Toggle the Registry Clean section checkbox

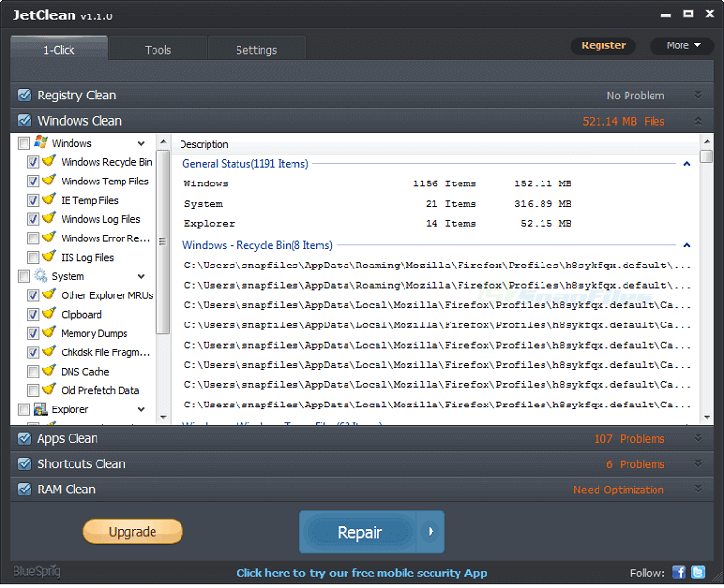pos(24,96)
